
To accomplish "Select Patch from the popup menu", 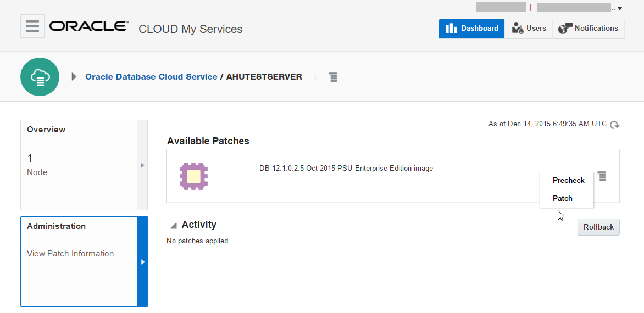I will coord(562,198).
